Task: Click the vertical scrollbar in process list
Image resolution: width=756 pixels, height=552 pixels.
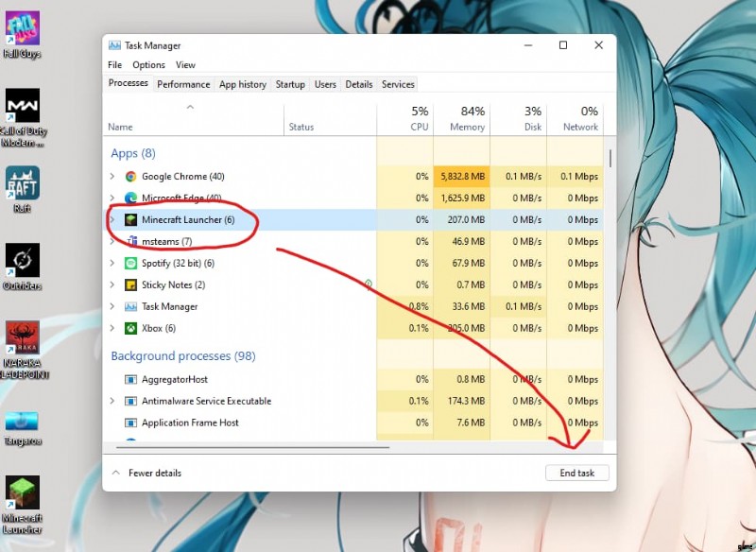Action: click(x=610, y=158)
